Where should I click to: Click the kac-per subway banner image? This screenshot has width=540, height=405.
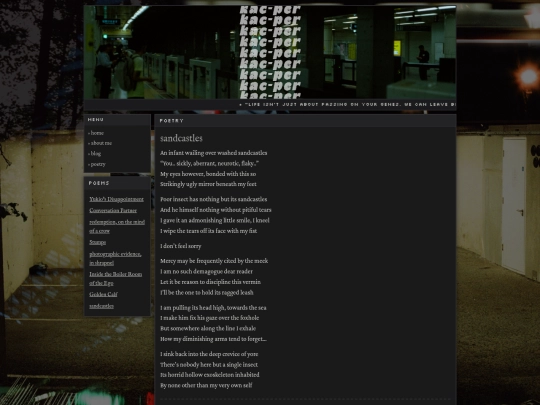point(270,52)
